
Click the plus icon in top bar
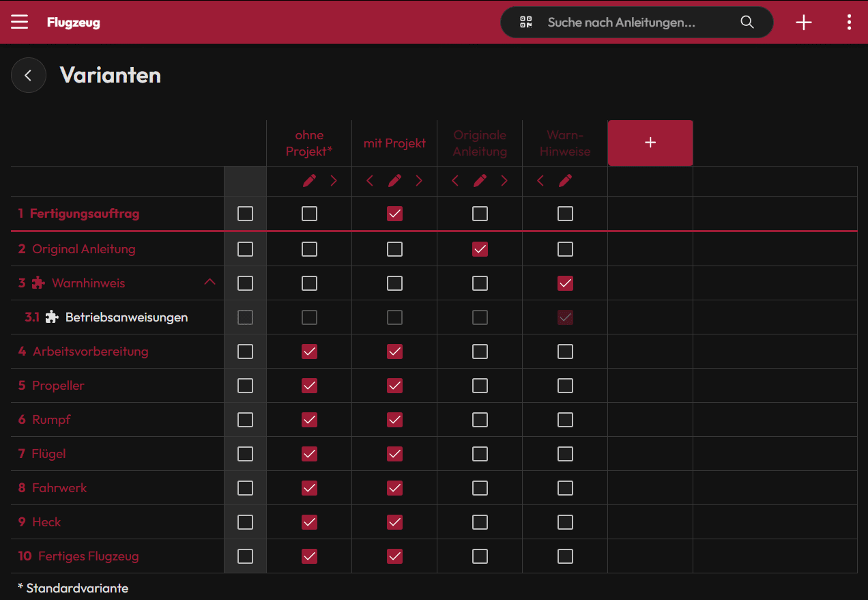click(x=804, y=22)
